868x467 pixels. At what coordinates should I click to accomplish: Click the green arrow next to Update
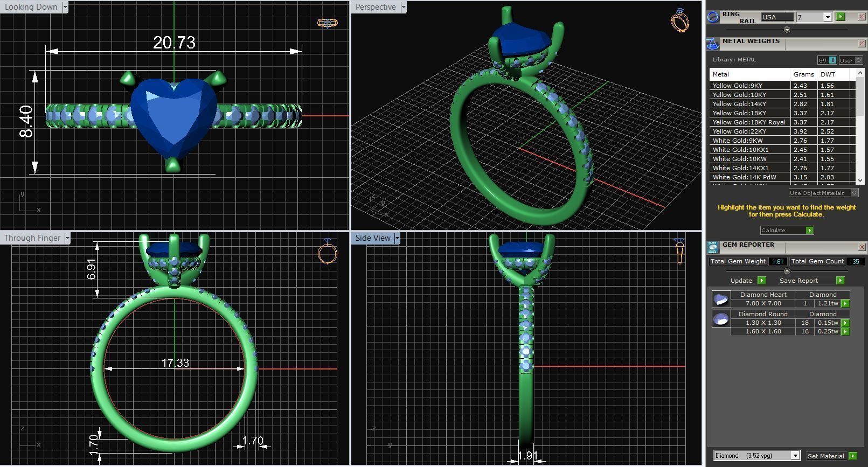click(761, 280)
